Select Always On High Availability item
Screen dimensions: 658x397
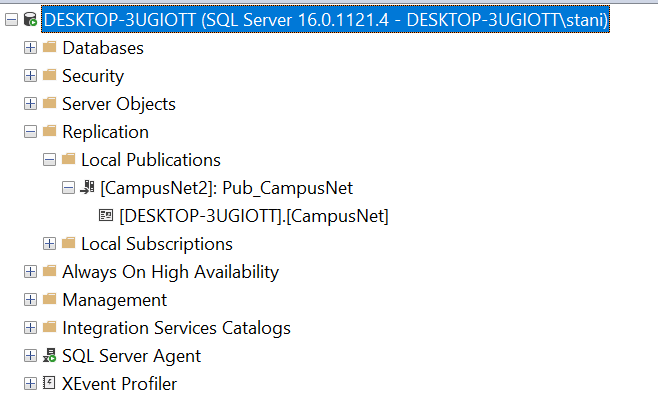(170, 272)
